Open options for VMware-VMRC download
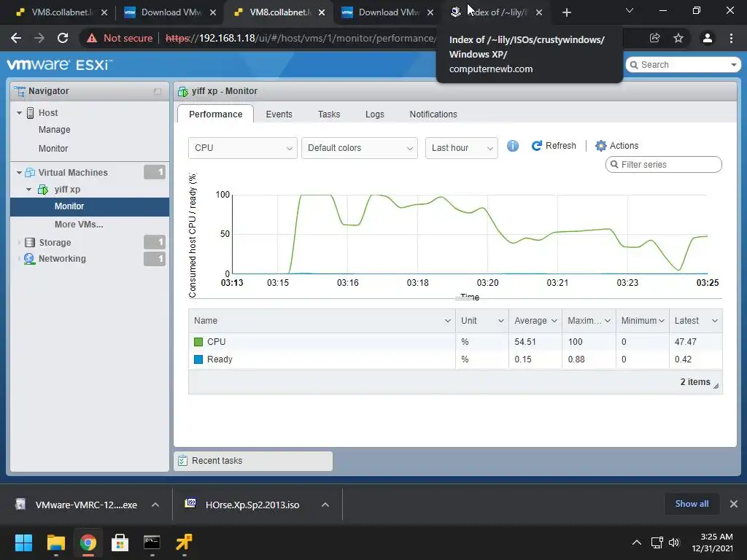The height and width of the screenshot is (560, 747). click(155, 505)
